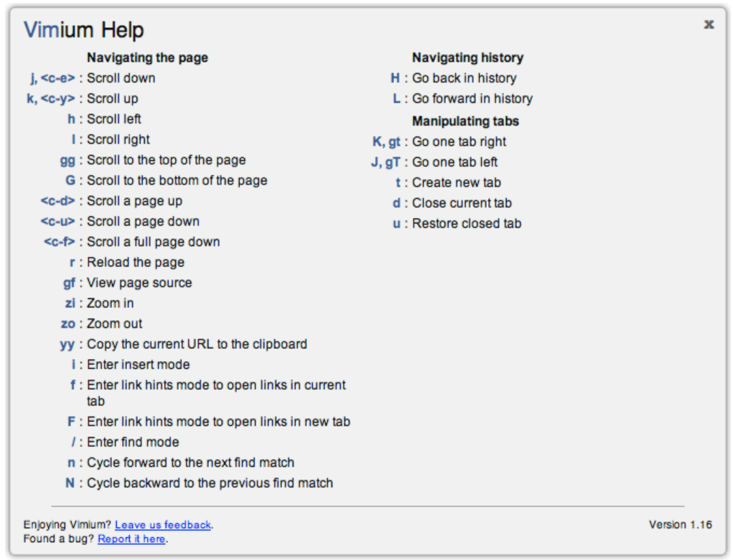Viewport: 733px width, 560px height.
Task: Click the 'View page source' entry
Action: click(x=139, y=284)
